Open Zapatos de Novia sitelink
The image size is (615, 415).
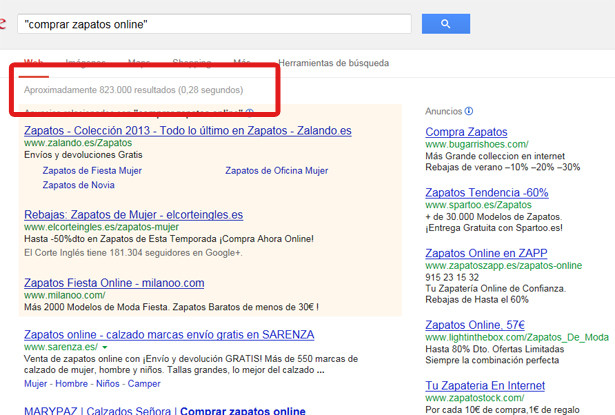click(x=78, y=185)
